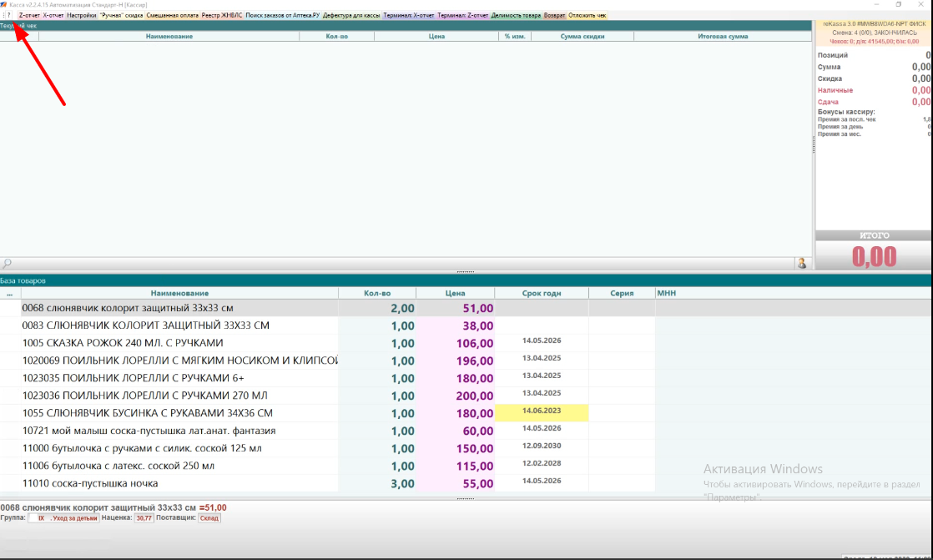Open Поиск заказов от Аптека.РУ
This screenshot has height=560, width=933.
pyautogui.click(x=283, y=16)
